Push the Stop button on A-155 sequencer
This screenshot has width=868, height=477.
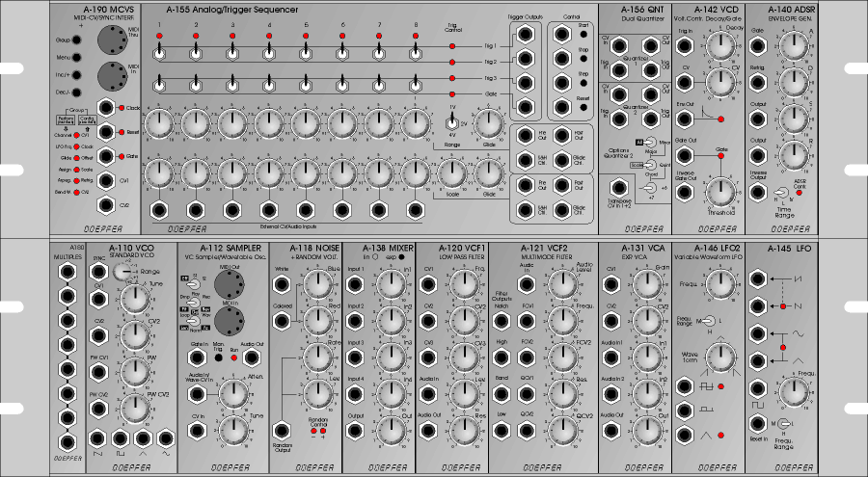pyautogui.click(x=583, y=59)
